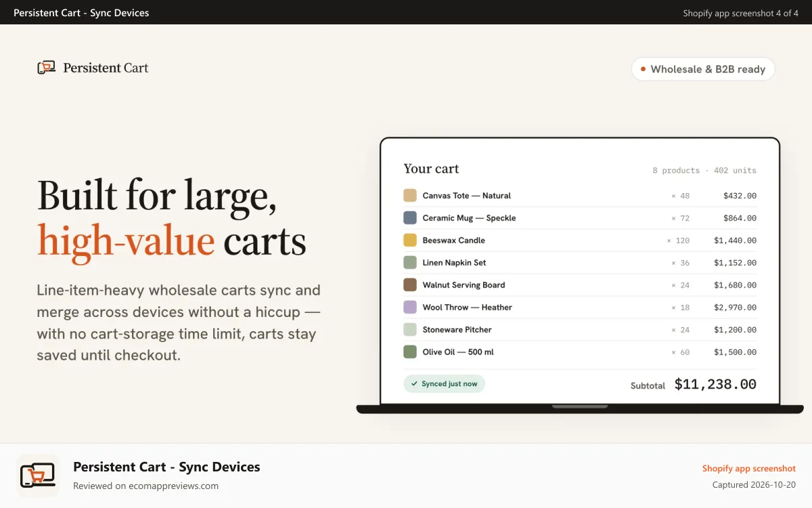The height and width of the screenshot is (508, 812).
Task: Click the Ceramic Mug — Speckle item name
Action: coord(470,218)
